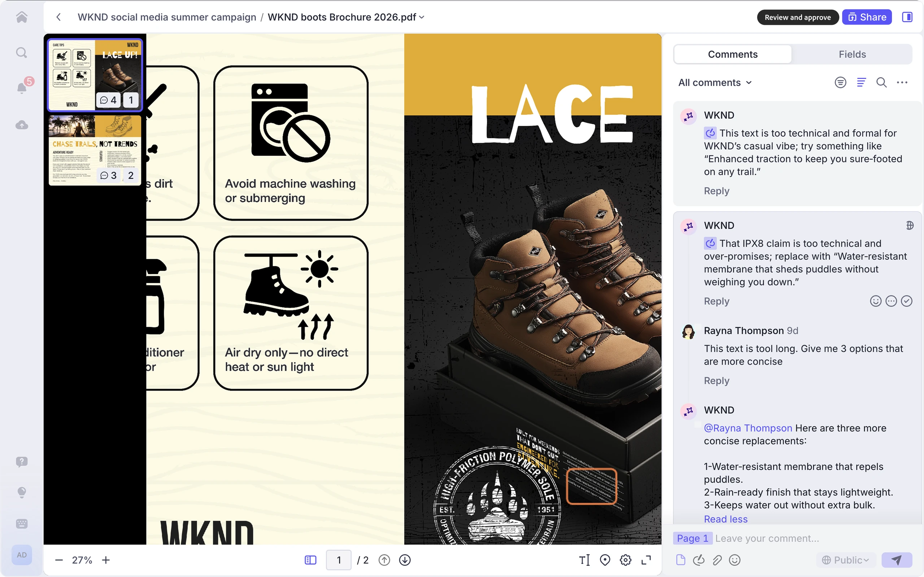Screen dimensions: 924x577
Task: Open the file name dropdown chevron
Action: (422, 17)
